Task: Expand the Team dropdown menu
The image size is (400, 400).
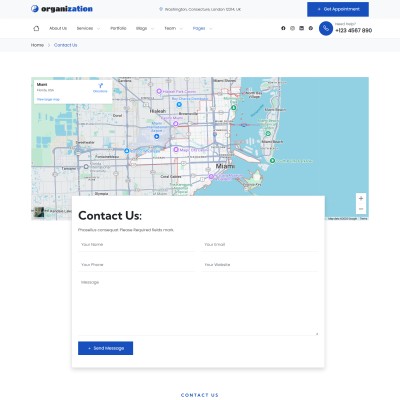Action: [x=173, y=28]
